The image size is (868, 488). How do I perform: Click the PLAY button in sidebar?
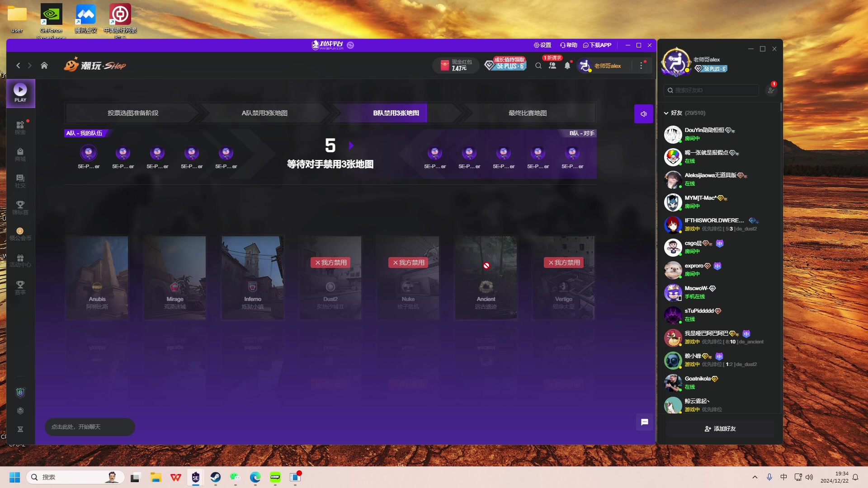(x=20, y=93)
